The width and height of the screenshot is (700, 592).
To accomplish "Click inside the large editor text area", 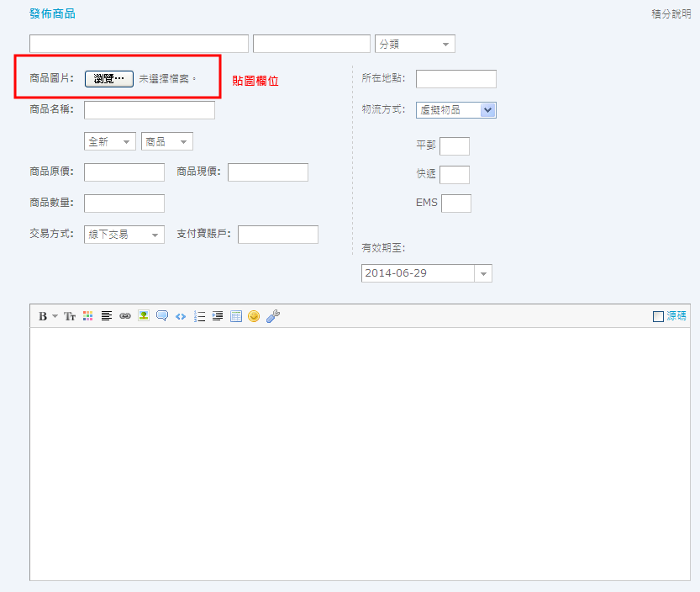I will pyautogui.click(x=360, y=453).
